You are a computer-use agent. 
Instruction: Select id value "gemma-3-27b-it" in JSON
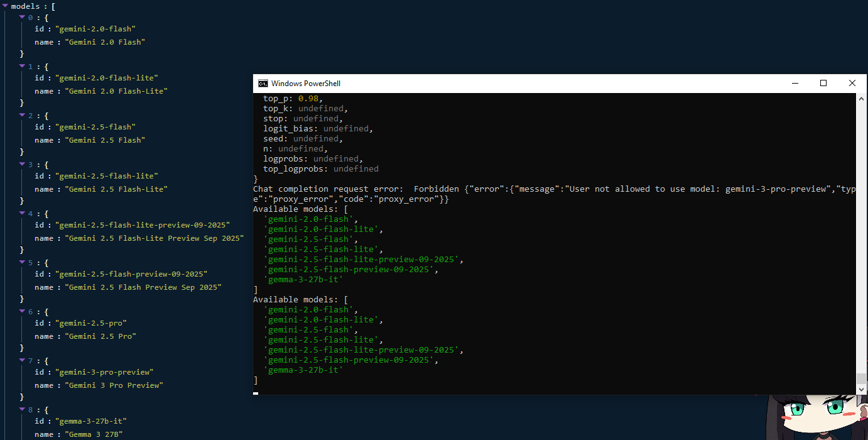click(x=91, y=421)
